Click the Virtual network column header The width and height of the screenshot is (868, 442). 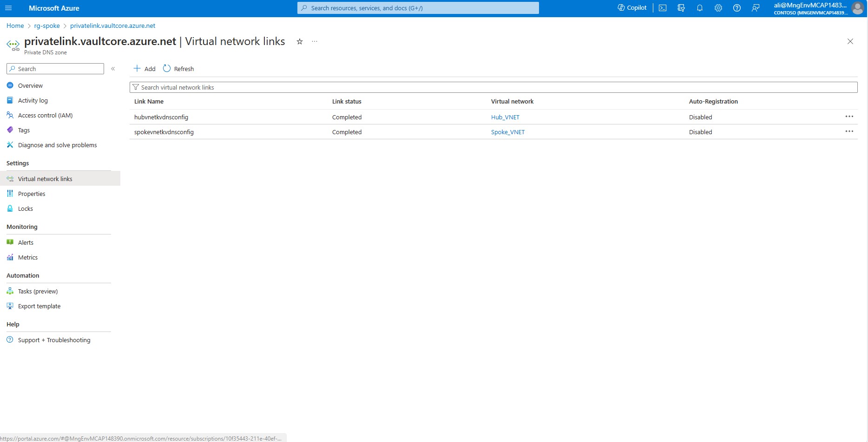(x=512, y=101)
